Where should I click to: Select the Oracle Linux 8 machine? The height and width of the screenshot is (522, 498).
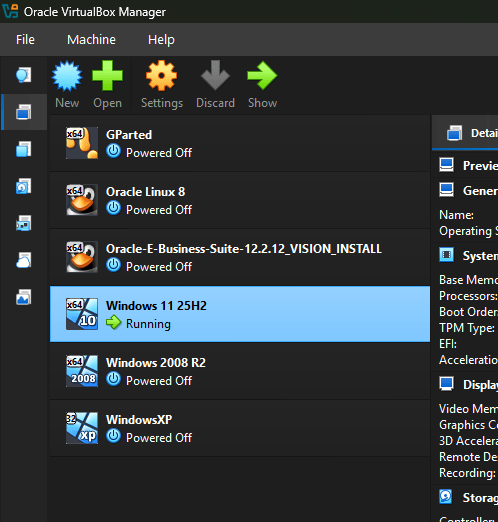[x=240, y=200]
